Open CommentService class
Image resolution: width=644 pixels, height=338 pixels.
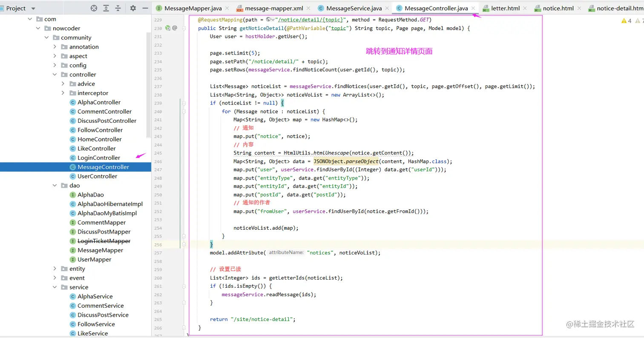point(101,306)
